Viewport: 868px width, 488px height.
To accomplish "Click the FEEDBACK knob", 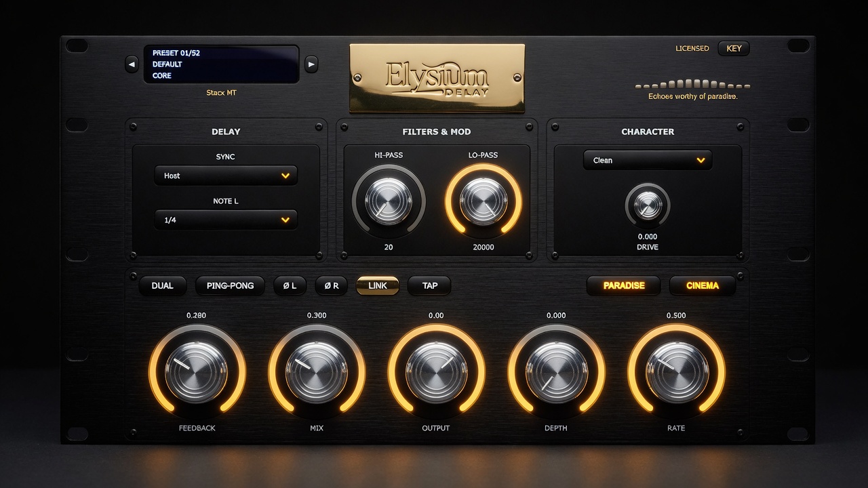I will click(x=197, y=372).
